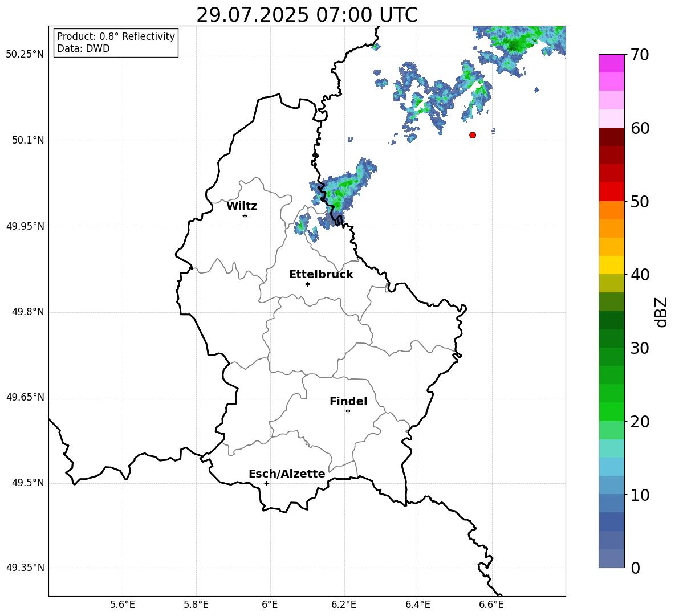Click the Wiltz station cross marker
This screenshot has height=616, width=675.
pos(245,215)
